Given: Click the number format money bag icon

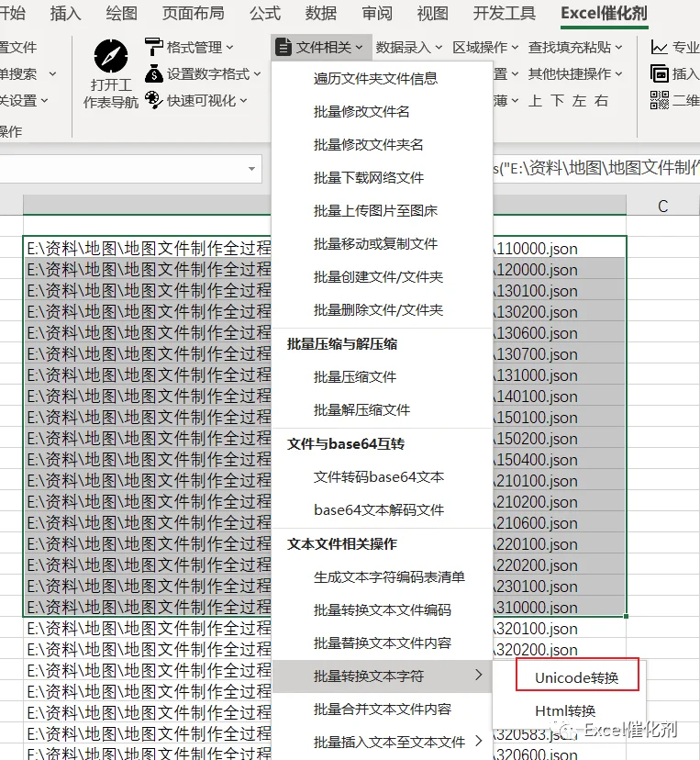Looking at the screenshot, I should click(x=153, y=73).
